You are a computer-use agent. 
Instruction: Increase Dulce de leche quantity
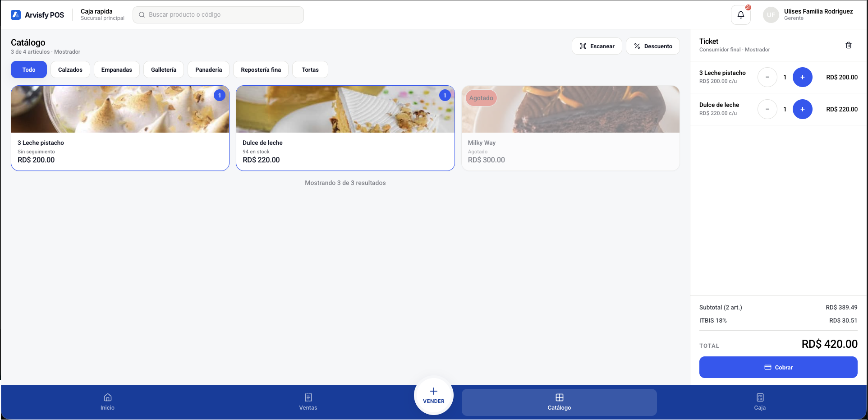point(802,109)
